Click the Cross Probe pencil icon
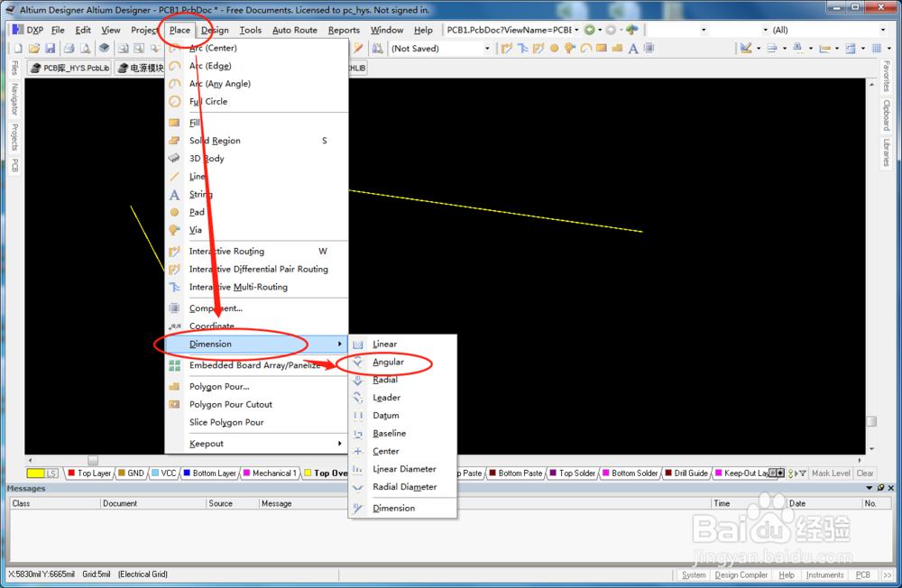Image resolution: width=902 pixels, height=588 pixels. pos(358,49)
